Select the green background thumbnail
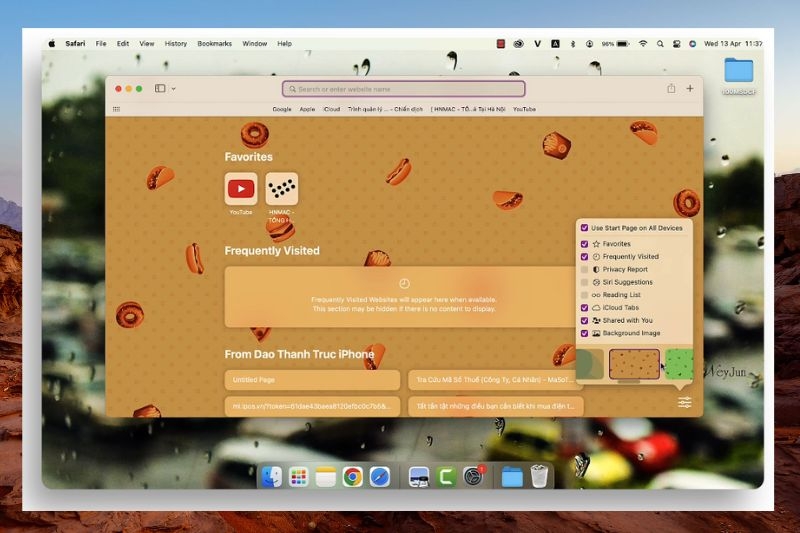The image size is (800, 533). pyautogui.click(x=679, y=364)
